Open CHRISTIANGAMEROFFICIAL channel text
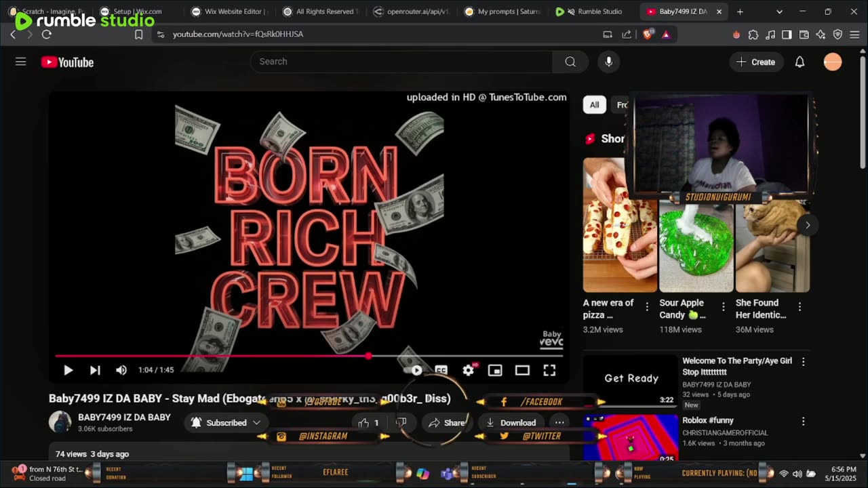The height and width of the screenshot is (488, 868). (725, 432)
